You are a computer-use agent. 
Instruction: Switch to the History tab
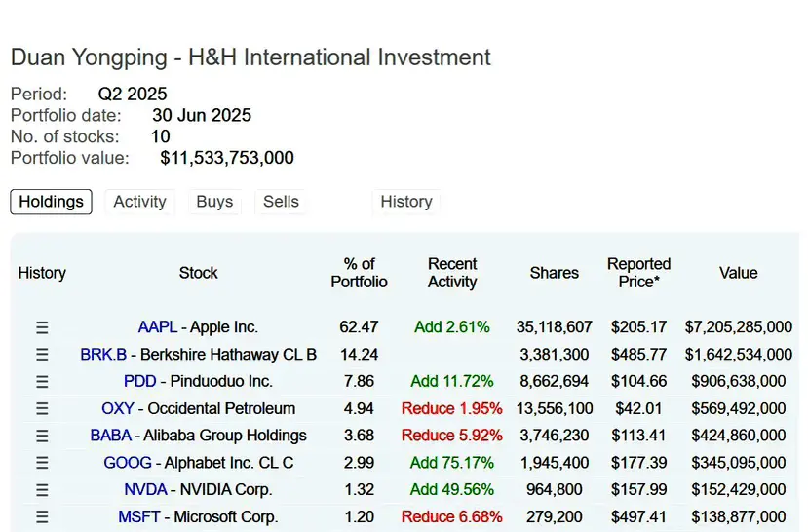pos(406,202)
